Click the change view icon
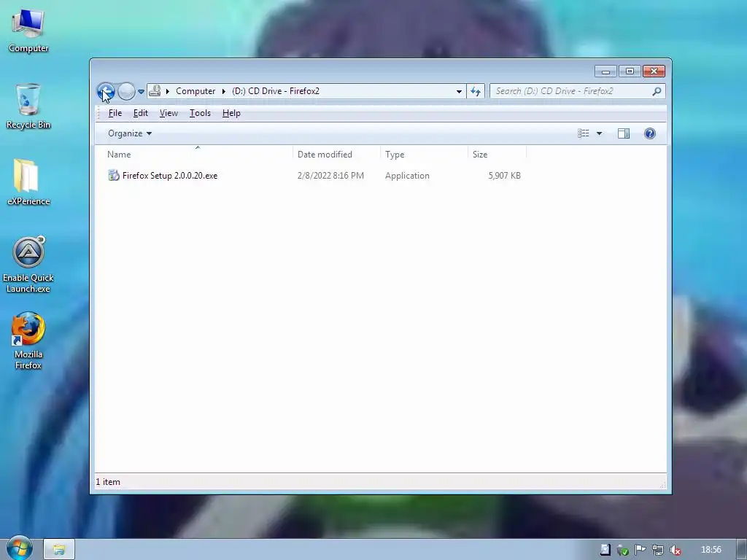This screenshot has height=560, width=747. click(583, 133)
